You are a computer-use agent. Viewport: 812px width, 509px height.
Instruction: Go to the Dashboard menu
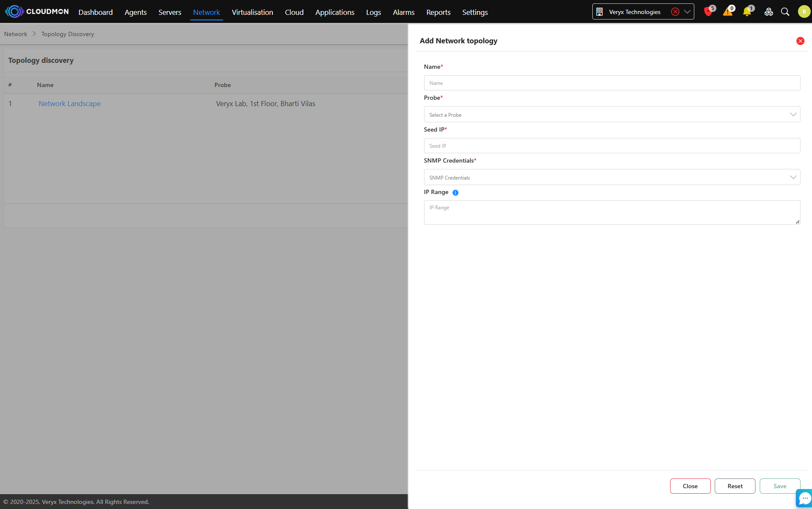(96, 12)
